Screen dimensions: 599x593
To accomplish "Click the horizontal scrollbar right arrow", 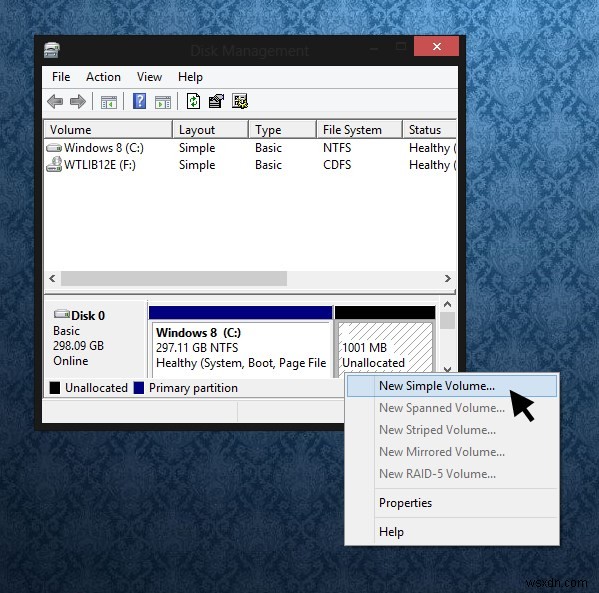I will pyautogui.click(x=448, y=279).
